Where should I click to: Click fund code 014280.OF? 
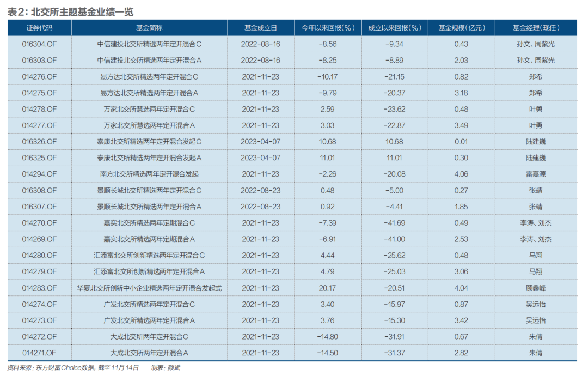(x=39, y=256)
